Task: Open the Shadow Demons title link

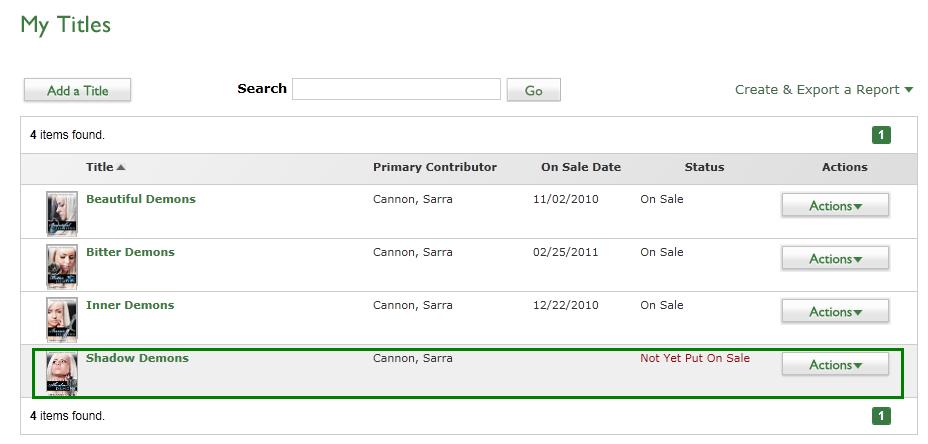Action: pos(137,358)
